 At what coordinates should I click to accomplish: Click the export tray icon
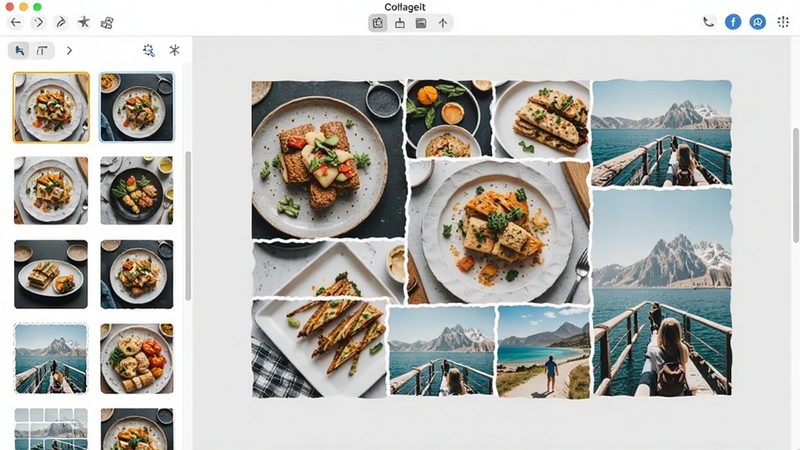(400, 23)
